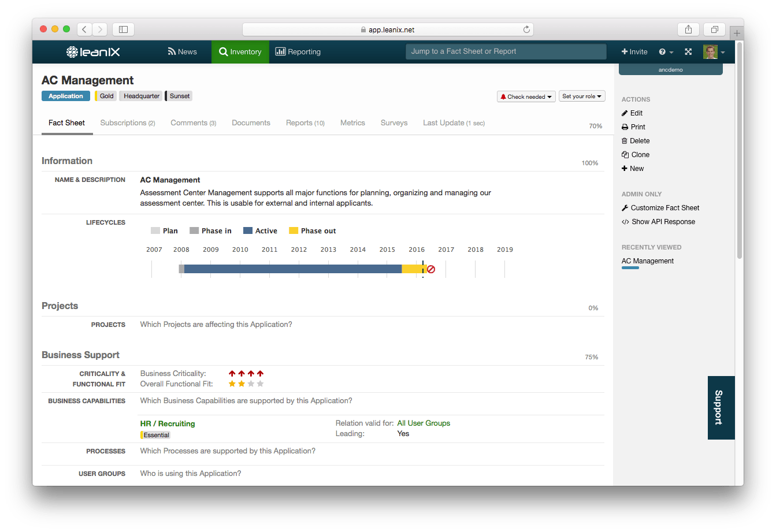Open the Reporting section
The image size is (776, 532).
click(x=298, y=52)
